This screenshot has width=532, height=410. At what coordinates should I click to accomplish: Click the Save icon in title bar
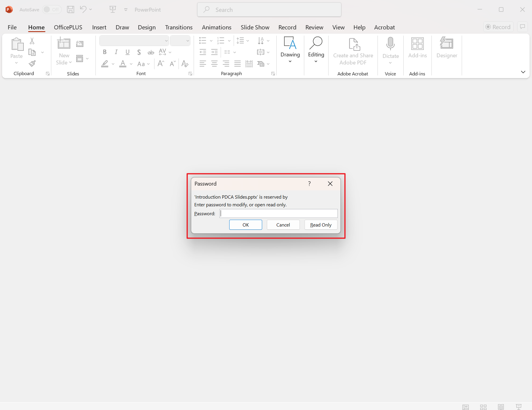[x=71, y=10]
